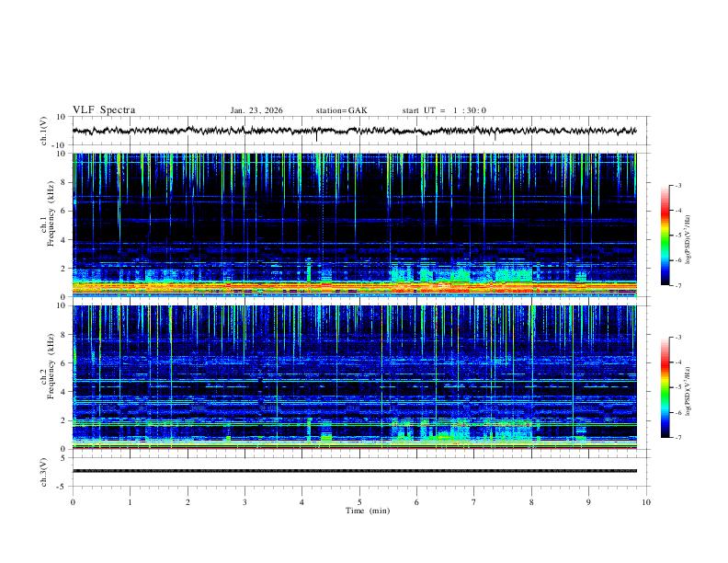The width and height of the screenshot is (728, 563).
Task: Click tick label "7" on the Time axis
Action: [x=474, y=502]
